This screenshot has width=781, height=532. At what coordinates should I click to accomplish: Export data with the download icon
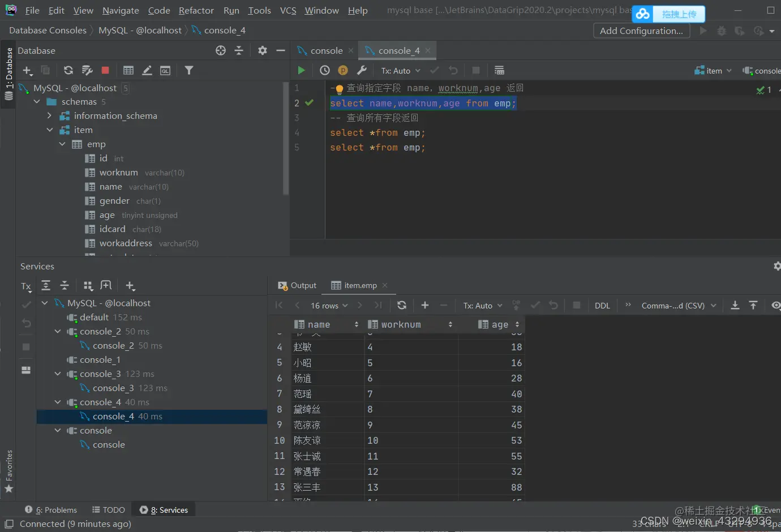[735, 305]
